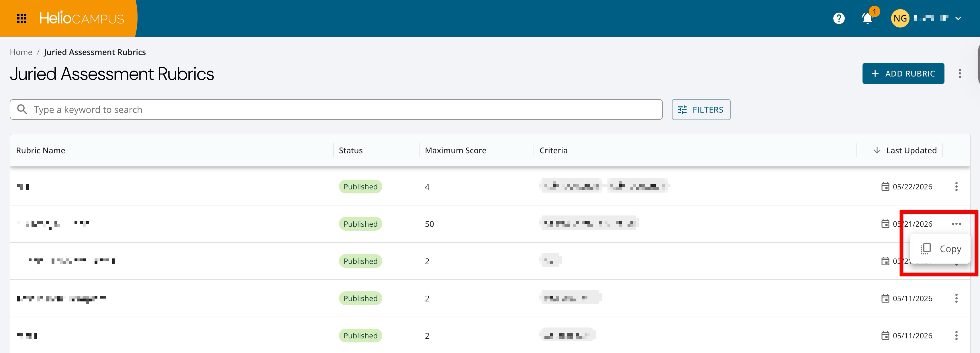Click the horizontal dots menu on 05/21/2026 row
This screenshot has width=980, height=353.
[957, 224]
